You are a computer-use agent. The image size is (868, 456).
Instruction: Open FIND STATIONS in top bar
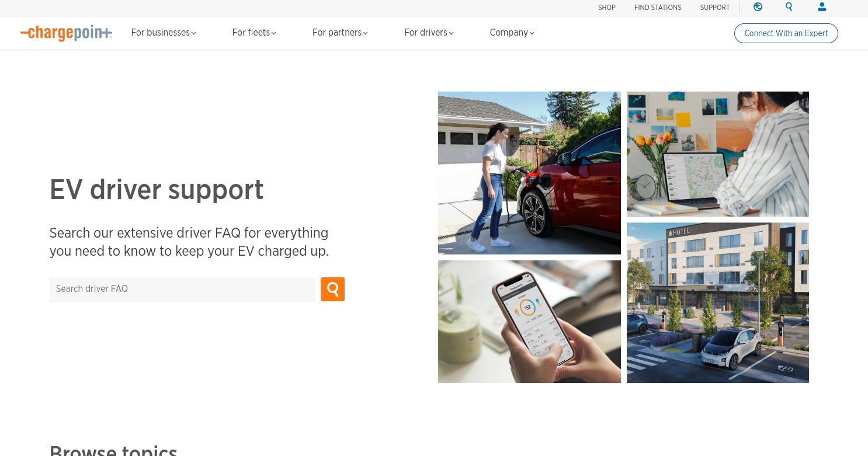[658, 8]
